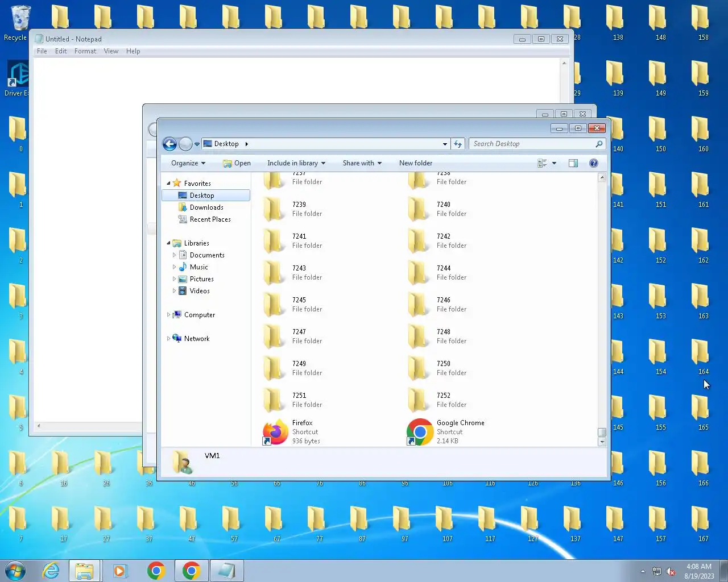Open Notepad Edit menu
Image resolution: width=728 pixels, height=582 pixels.
pyautogui.click(x=61, y=51)
